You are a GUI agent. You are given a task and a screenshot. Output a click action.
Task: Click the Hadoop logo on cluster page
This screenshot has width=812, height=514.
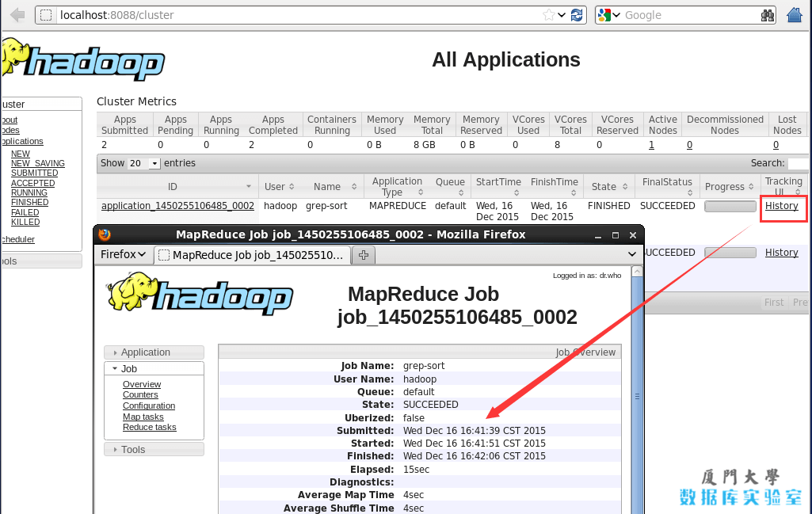point(83,60)
